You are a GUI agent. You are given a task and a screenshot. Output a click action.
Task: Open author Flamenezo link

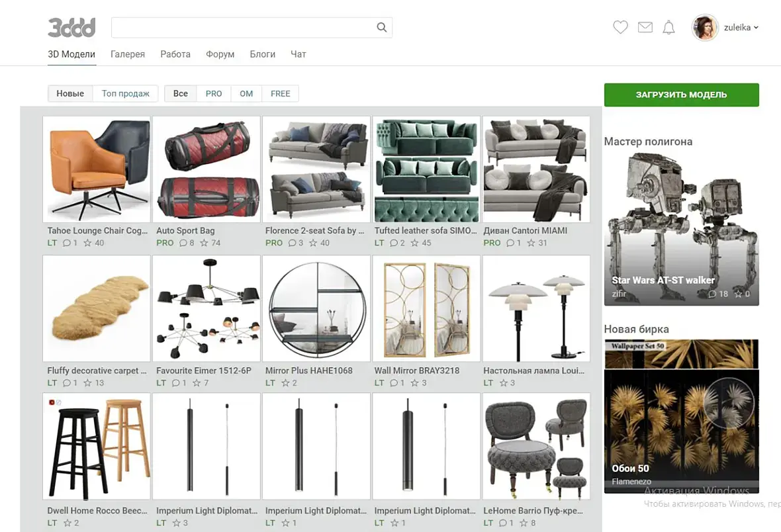[x=631, y=481]
